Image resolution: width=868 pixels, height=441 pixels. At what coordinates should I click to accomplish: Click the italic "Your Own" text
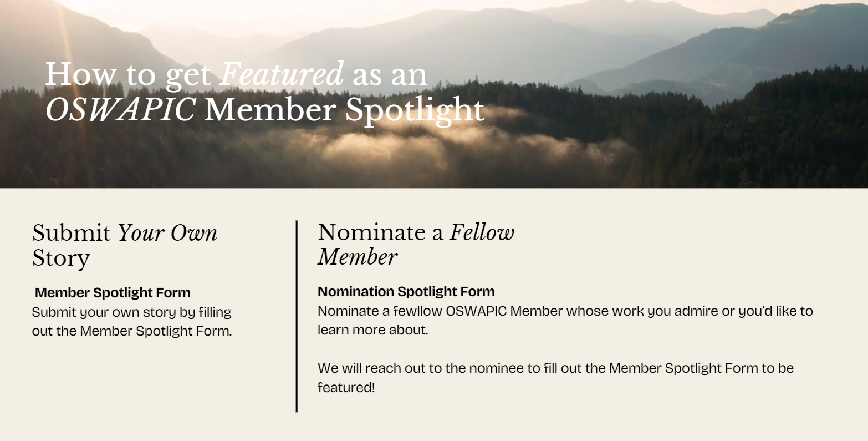167,234
